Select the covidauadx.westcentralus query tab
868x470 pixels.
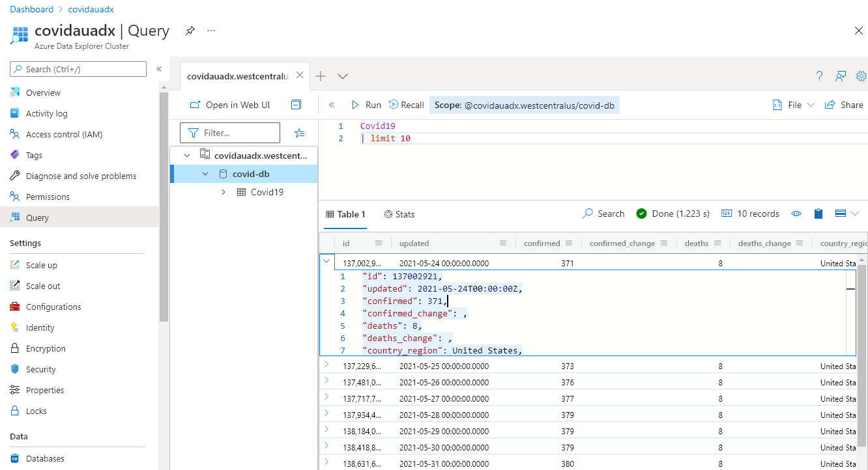point(237,76)
